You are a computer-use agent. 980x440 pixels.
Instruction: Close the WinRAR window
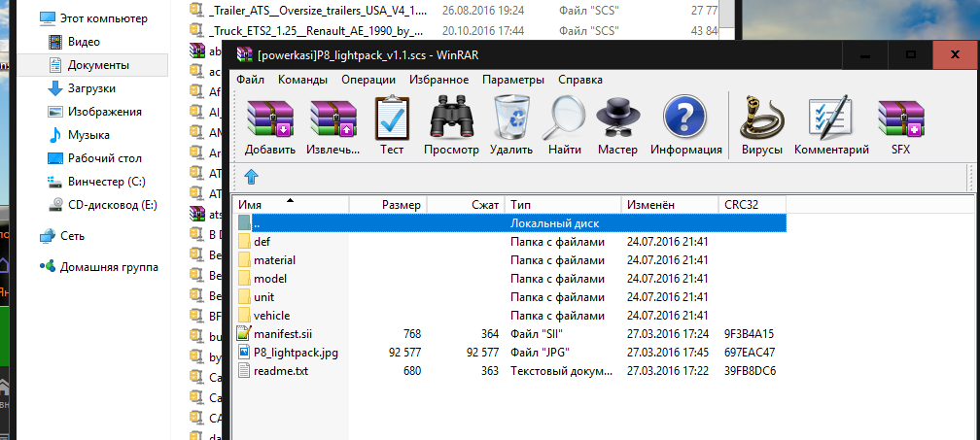(955, 55)
